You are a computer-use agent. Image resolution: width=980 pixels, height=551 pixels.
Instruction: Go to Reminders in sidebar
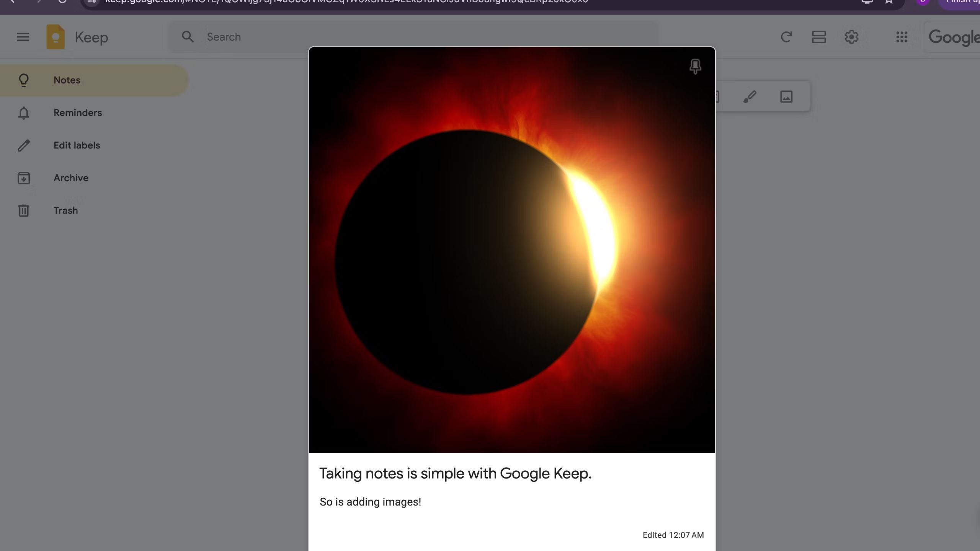(77, 113)
